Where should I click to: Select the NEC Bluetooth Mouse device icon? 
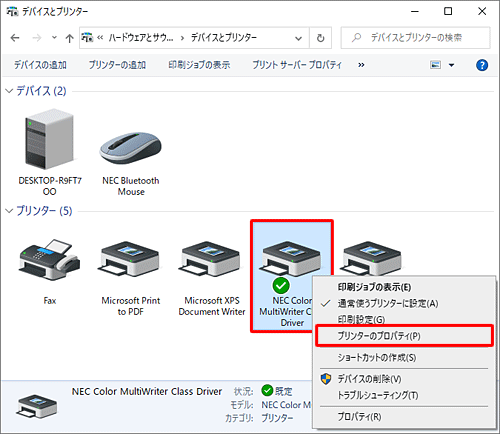pos(130,148)
